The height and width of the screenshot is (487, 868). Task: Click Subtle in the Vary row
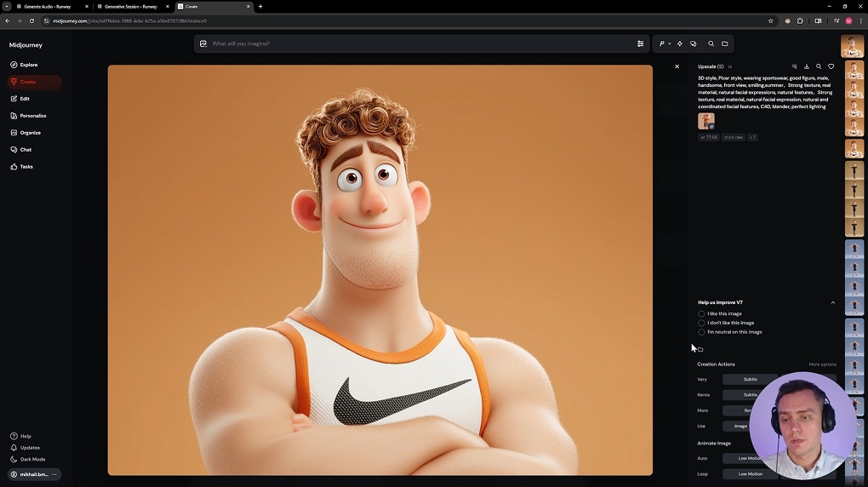tap(750, 380)
